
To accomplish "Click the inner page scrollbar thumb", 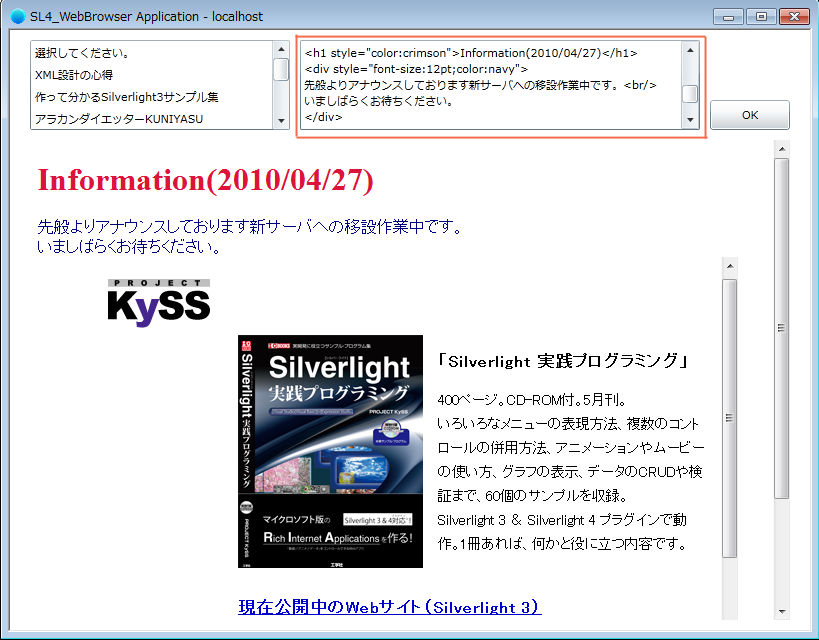I will 730,418.
